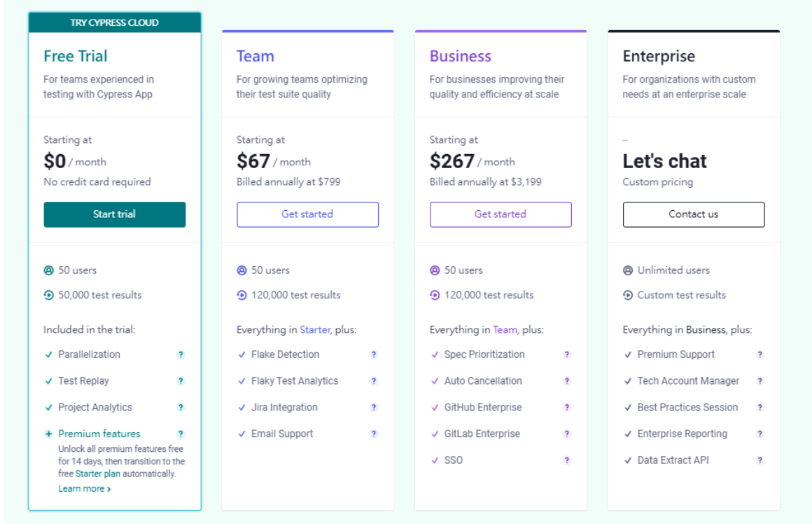The height and width of the screenshot is (524, 812).
Task: Click test results icon beside 50,000 test results
Action: pos(49,296)
